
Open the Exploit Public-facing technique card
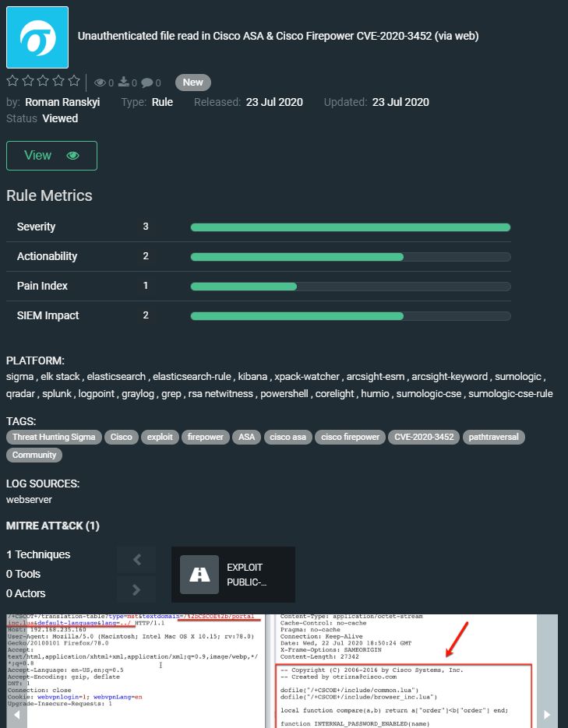coord(233,575)
